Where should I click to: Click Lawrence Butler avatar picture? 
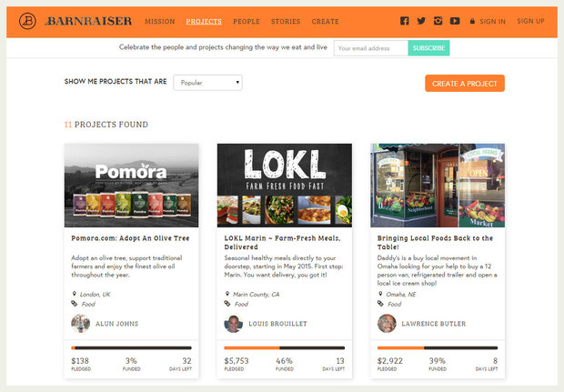click(x=387, y=323)
